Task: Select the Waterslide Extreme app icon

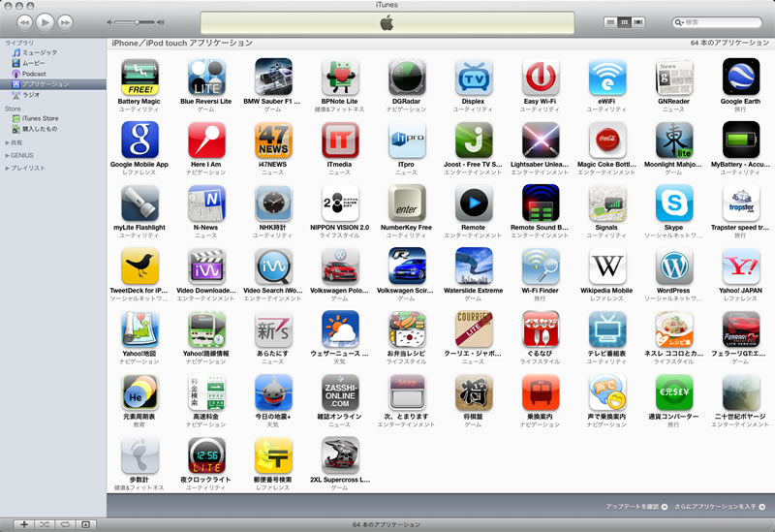Action: coord(474,266)
